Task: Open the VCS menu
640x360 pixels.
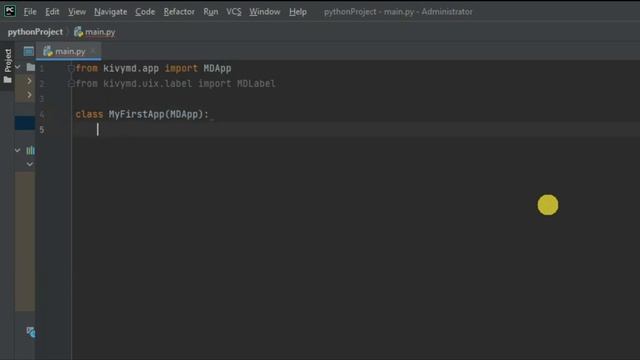Action: [x=234, y=12]
